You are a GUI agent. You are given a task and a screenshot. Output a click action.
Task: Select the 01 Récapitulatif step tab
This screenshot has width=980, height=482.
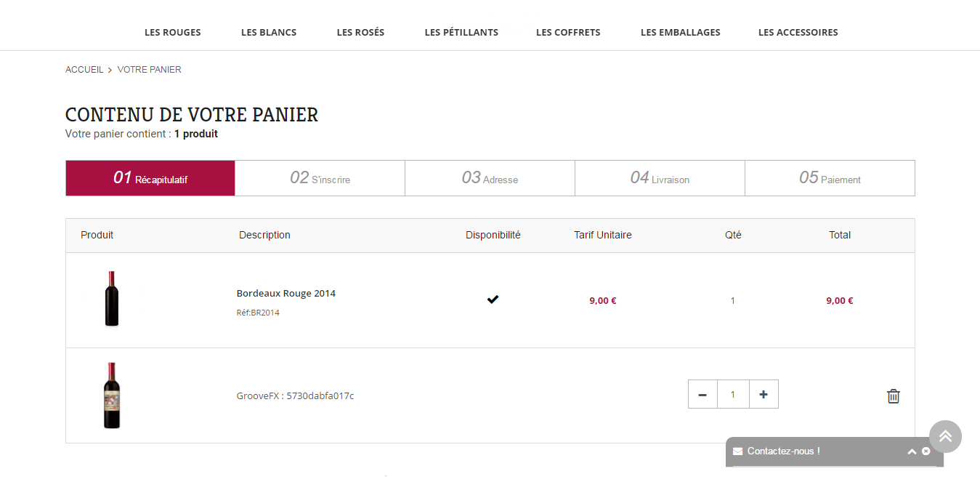150,178
